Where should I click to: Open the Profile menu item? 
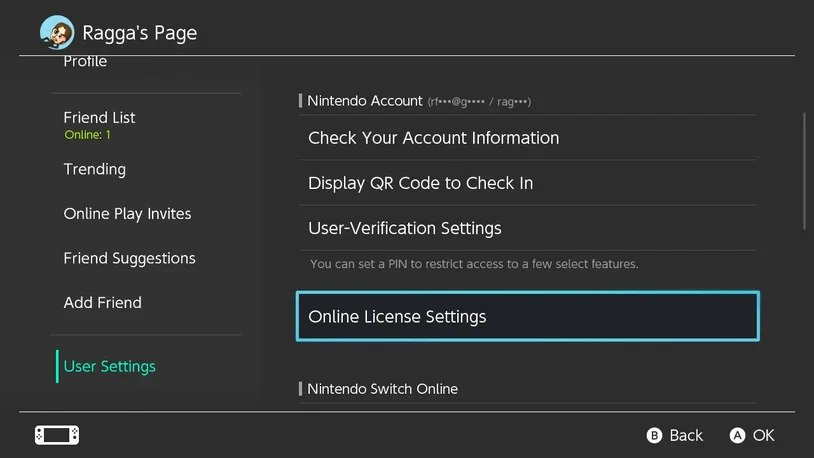coord(85,61)
